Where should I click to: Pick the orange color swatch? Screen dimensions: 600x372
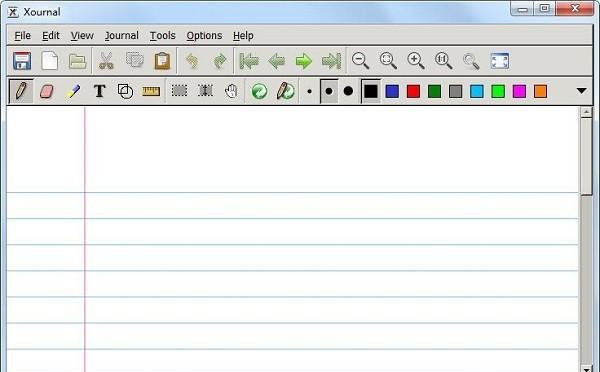(x=540, y=91)
